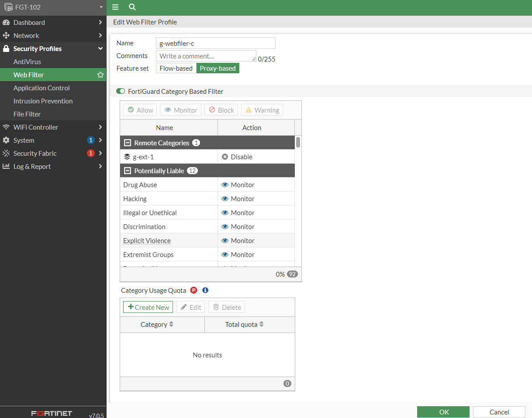
Task: Toggle FortiGuard Category Based Filter switch
Action: coord(121,91)
